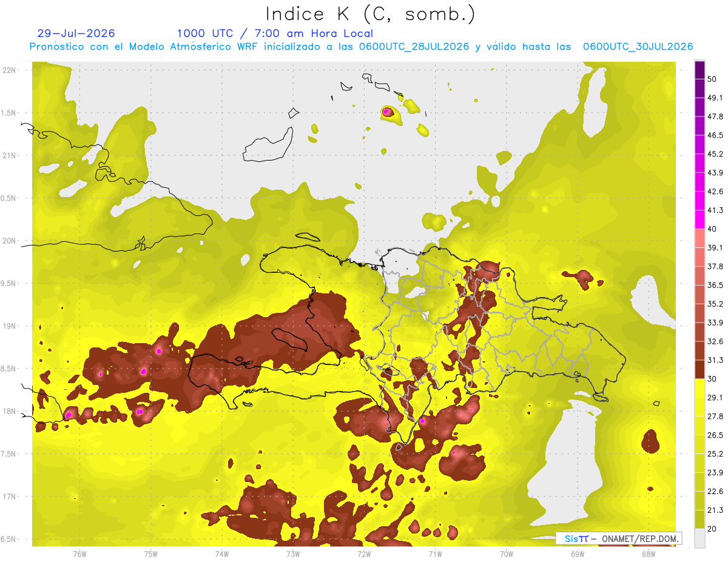Click the colorbar value "45.2"
The image size is (728, 562).
click(x=715, y=154)
